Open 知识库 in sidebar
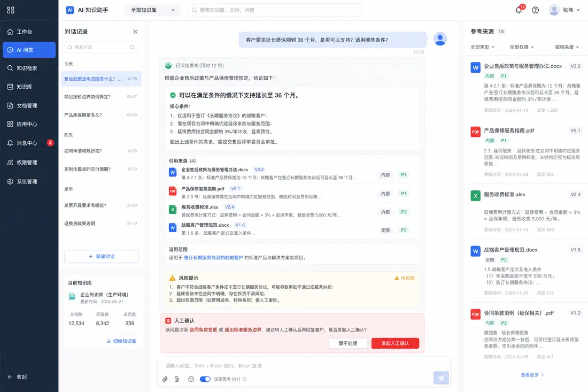This screenshot has height=392, width=588. click(29, 87)
